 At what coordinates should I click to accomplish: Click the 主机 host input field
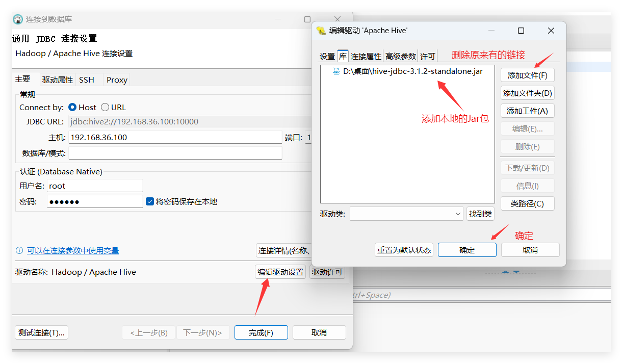[x=175, y=137]
